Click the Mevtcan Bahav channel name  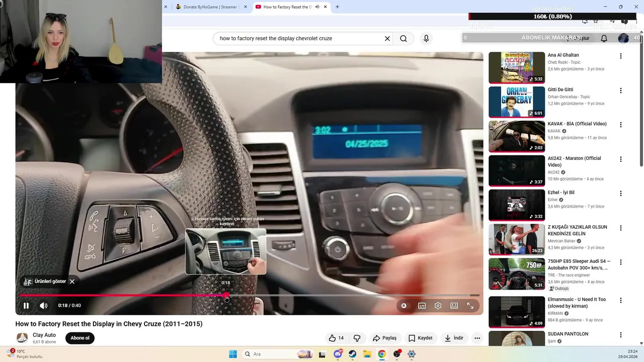(x=562, y=241)
